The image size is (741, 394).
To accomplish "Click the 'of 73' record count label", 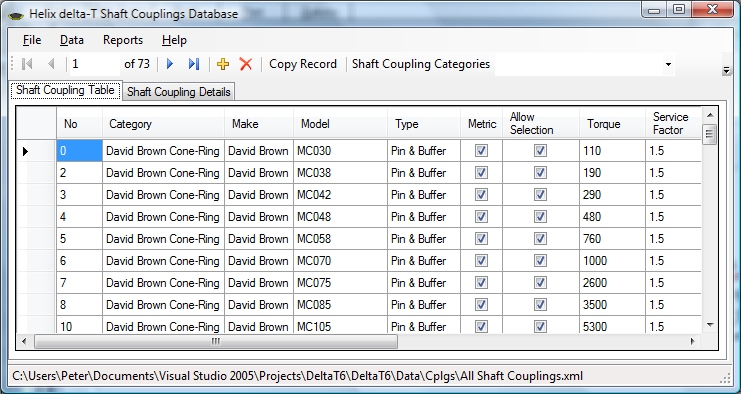I will tap(137, 64).
